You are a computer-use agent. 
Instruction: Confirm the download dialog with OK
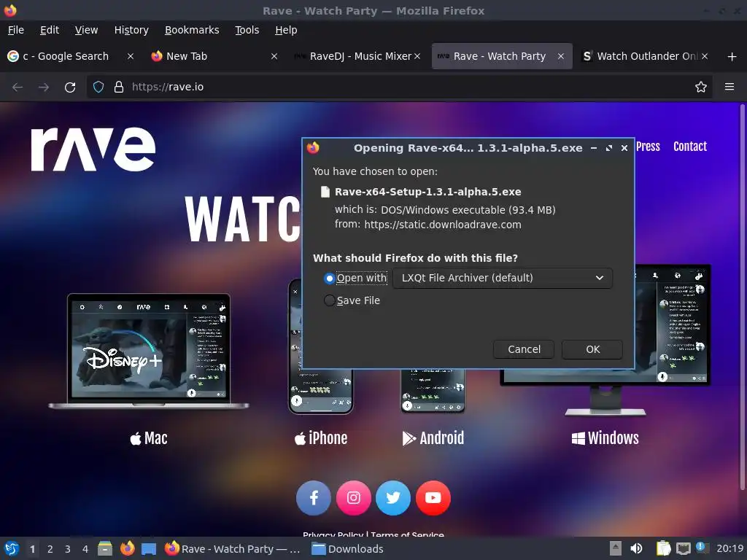pos(592,349)
